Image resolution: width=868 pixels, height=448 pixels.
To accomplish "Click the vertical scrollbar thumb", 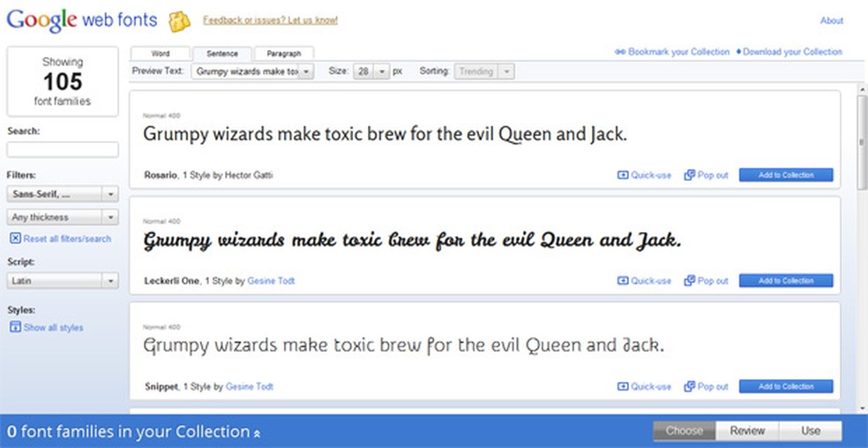I will [x=862, y=143].
